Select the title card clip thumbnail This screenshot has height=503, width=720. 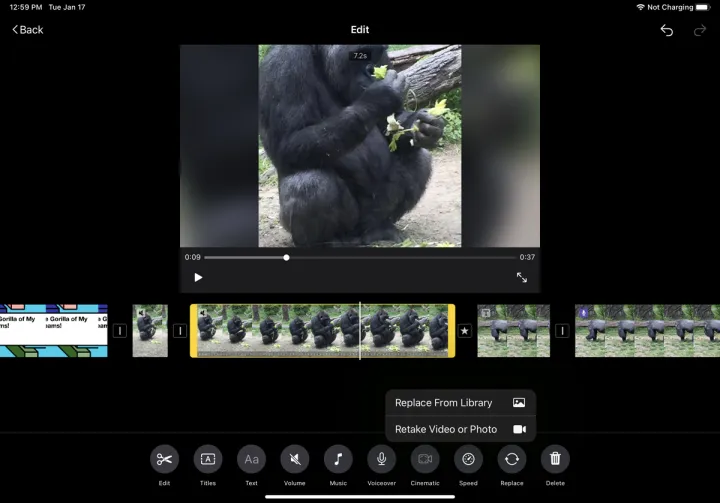[54, 331]
